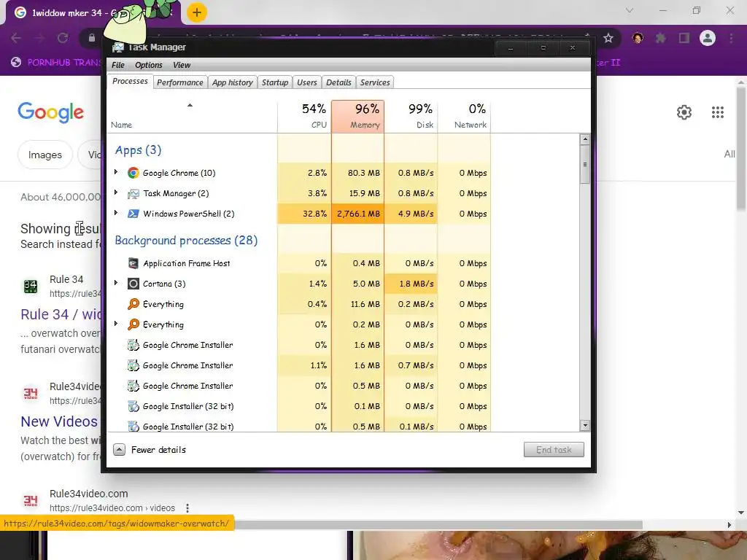Viewport: 747px width, 560px height.
Task: Switch to the Startup tab
Action: tap(275, 82)
